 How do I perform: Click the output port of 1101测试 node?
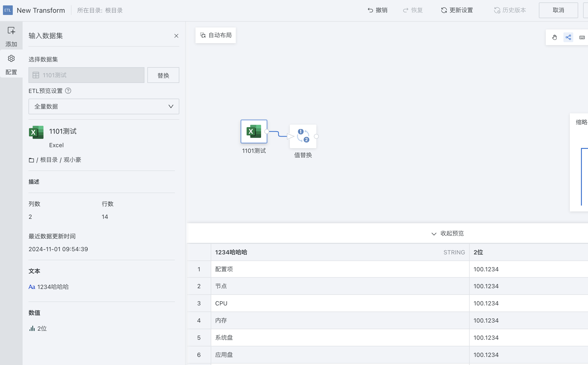click(x=267, y=131)
